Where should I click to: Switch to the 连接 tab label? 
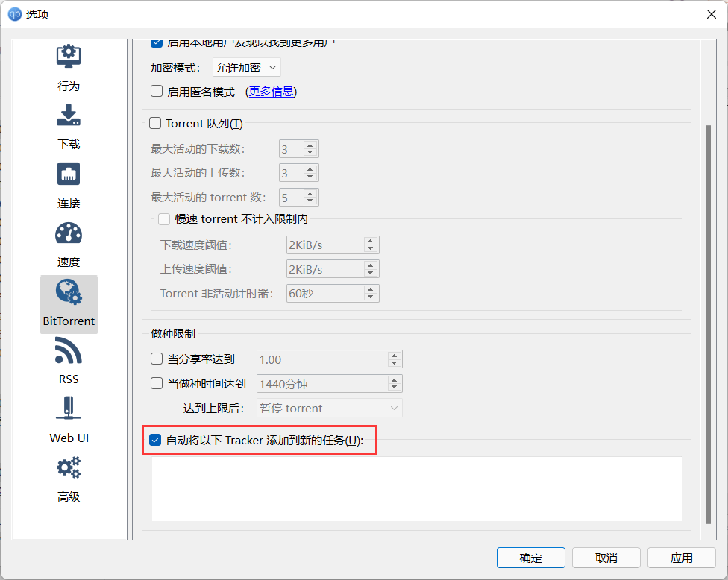pos(69,204)
